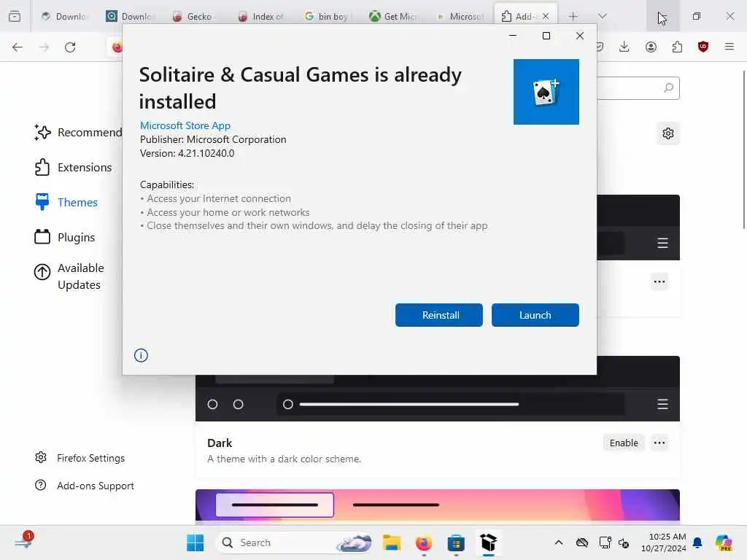Click the Save to Pocket icon
The height and width of the screenshot is (560, 747).
(600, 47)
